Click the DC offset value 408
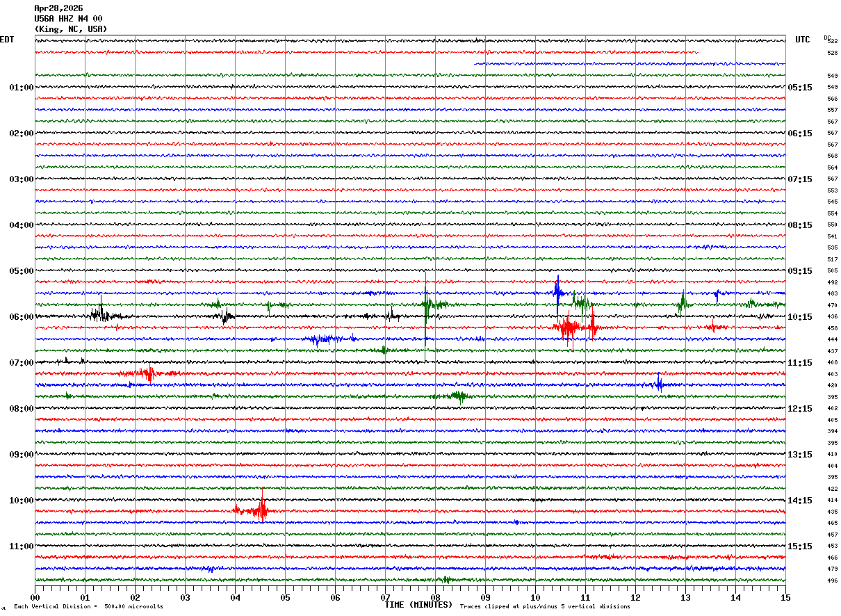 click(832, 363)
